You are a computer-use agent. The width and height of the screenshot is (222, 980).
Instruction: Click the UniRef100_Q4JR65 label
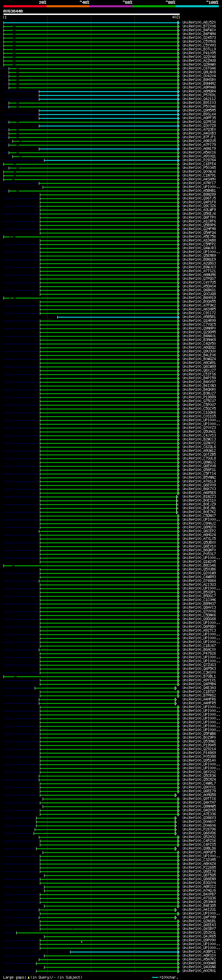click(x=199, y=936)
